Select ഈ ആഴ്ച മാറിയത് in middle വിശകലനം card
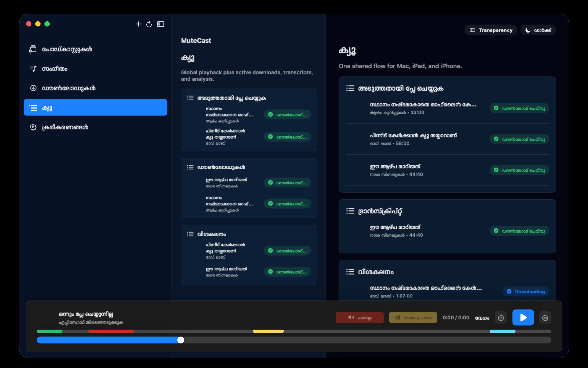Viewport: 588px width, 368px height. pyautogui.click(x=248, y=272)
